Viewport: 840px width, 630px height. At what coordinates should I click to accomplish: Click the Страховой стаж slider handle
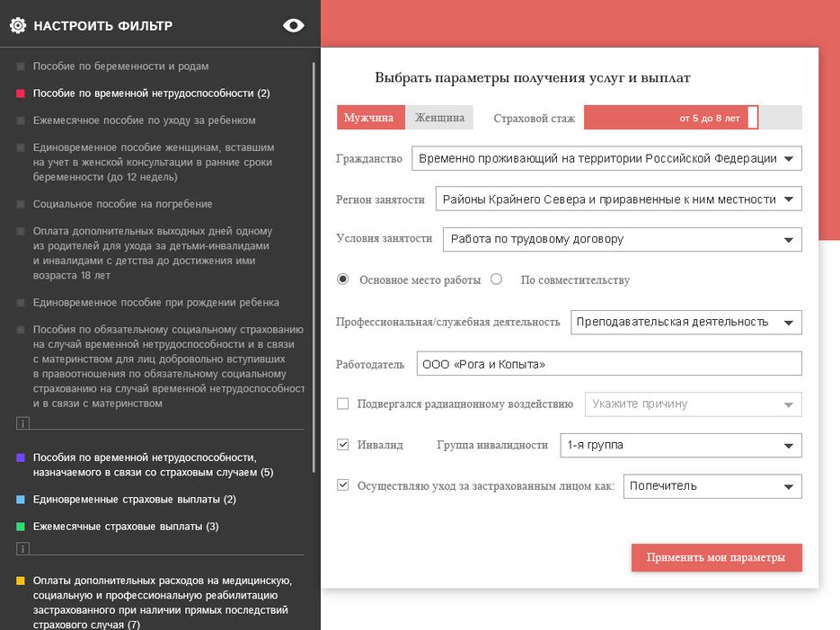click(753, 118)
